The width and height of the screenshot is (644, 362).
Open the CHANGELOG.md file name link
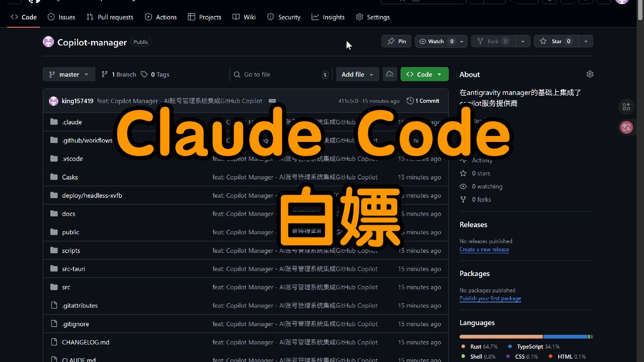tap(86, 342)
